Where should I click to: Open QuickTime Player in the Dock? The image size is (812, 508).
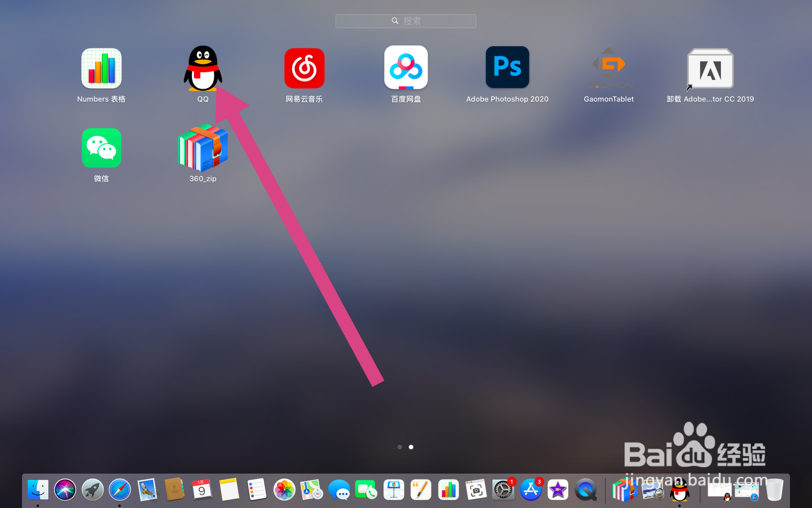[x=585, y=490]
